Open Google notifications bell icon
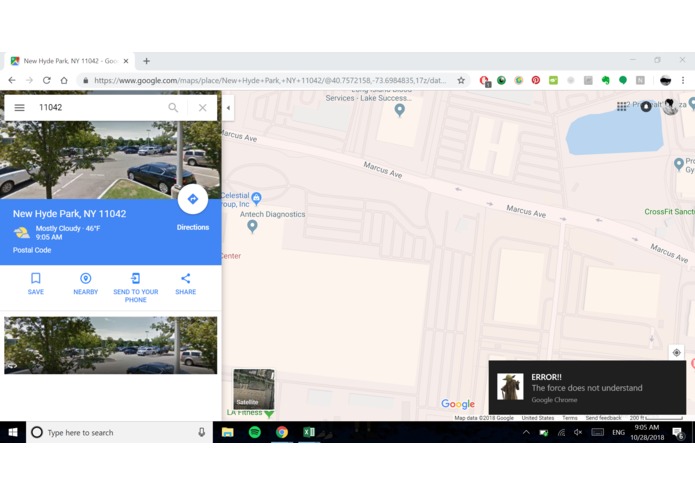The height and width of the screenshot is (494, 695). pyautogui.click(x=646, y=106)
